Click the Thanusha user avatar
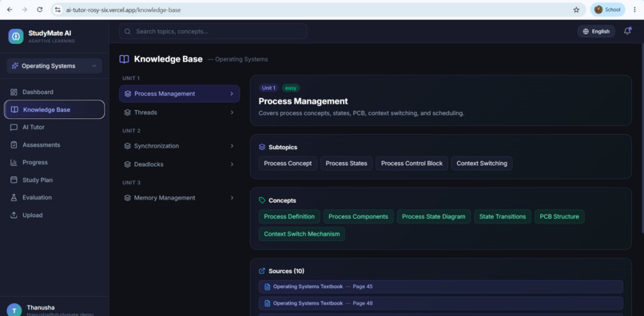644x316 pixels. point(14,310)
